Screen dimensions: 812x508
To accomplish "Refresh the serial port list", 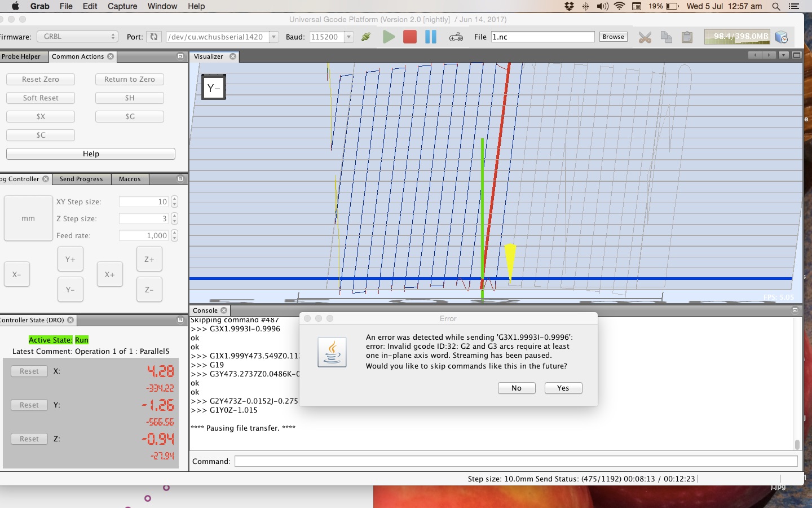I will [153, 37].
